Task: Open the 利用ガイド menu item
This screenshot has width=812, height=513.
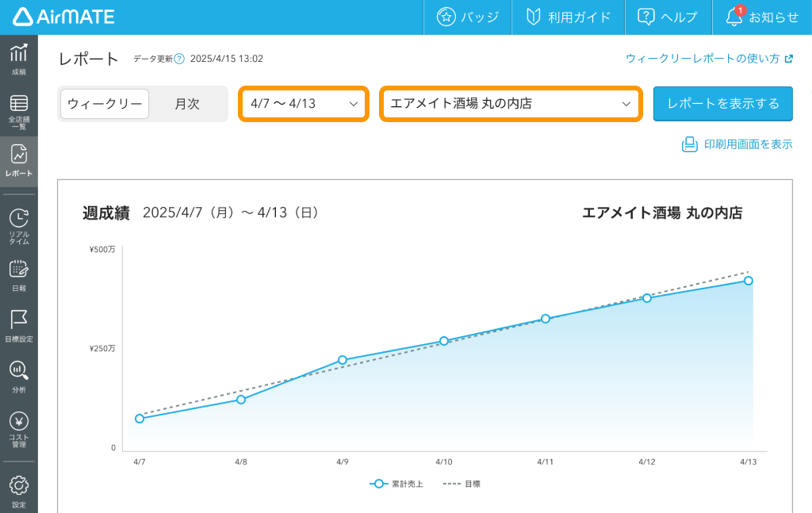Action: click(x=568, y=17)
